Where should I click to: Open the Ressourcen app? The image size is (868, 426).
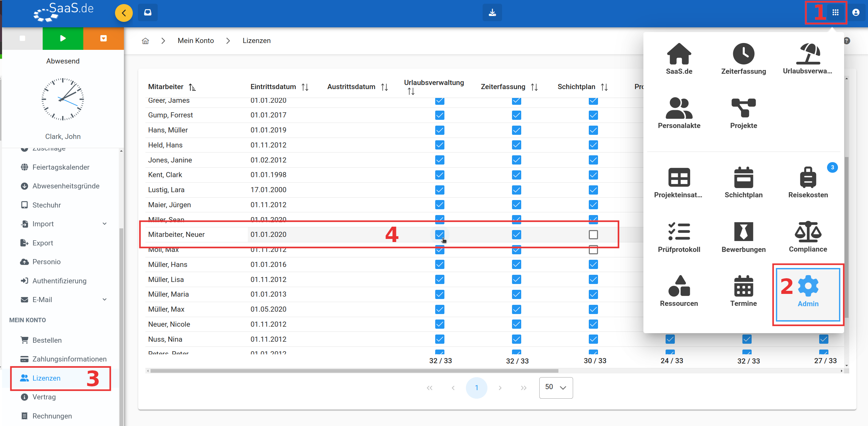click(x=679, y=291)
